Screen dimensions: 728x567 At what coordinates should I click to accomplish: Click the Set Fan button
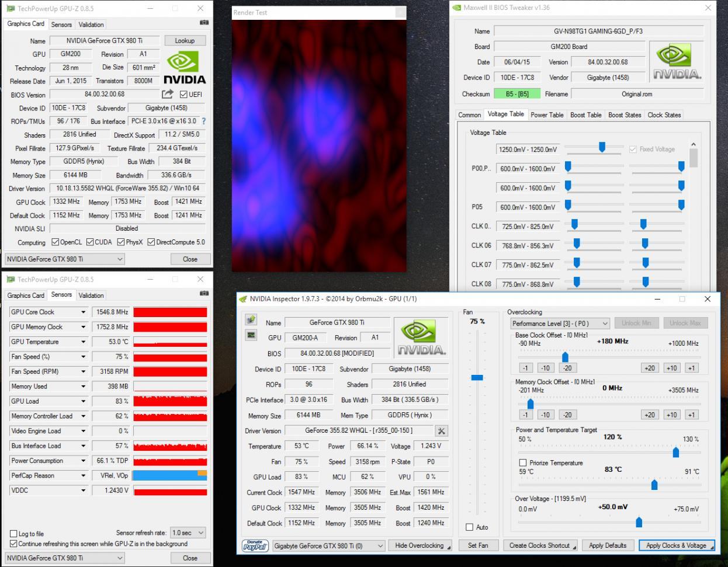tap(478, 545)
